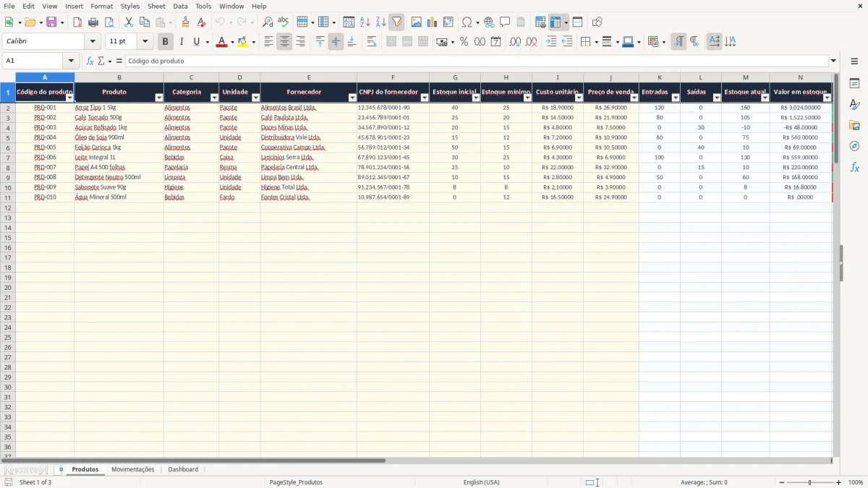
Task: Click the Define Print Area icon
Action: (x=540, y=22)
